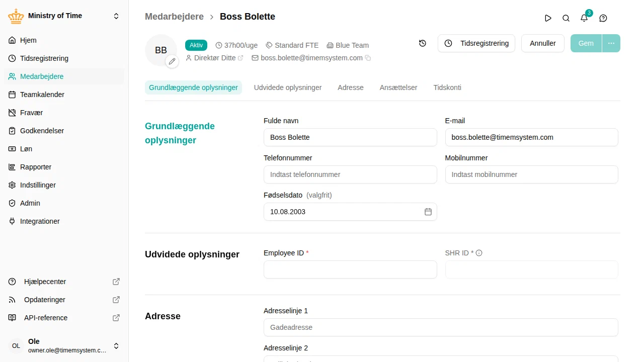Select Grundlæggende oplysninger tab
This screenshot has width=644, height=362.
click(x=193, y=87)
